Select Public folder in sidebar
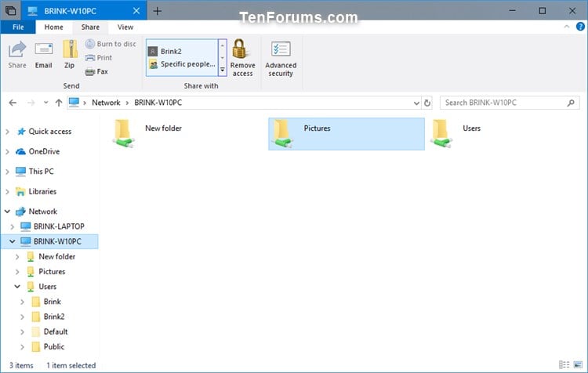Image resolution: width=588 pixels, height=373 pixels. pos(54,346)
